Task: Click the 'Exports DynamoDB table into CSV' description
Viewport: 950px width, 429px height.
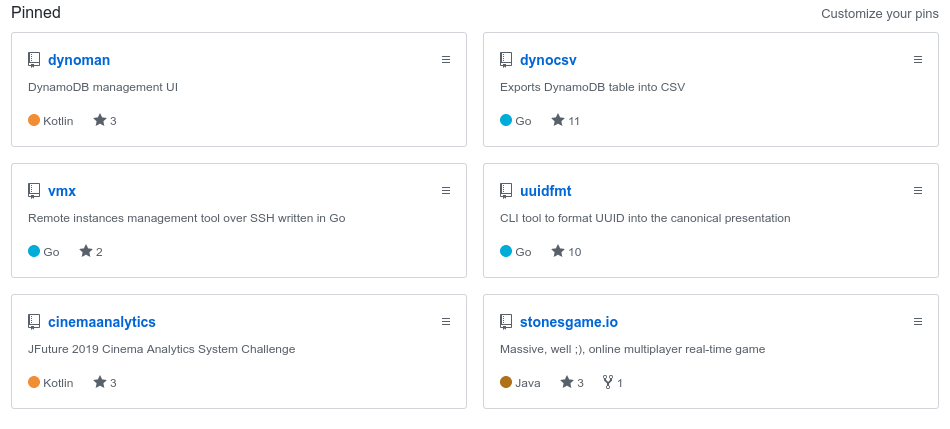Action: click(x=593, y=87)
